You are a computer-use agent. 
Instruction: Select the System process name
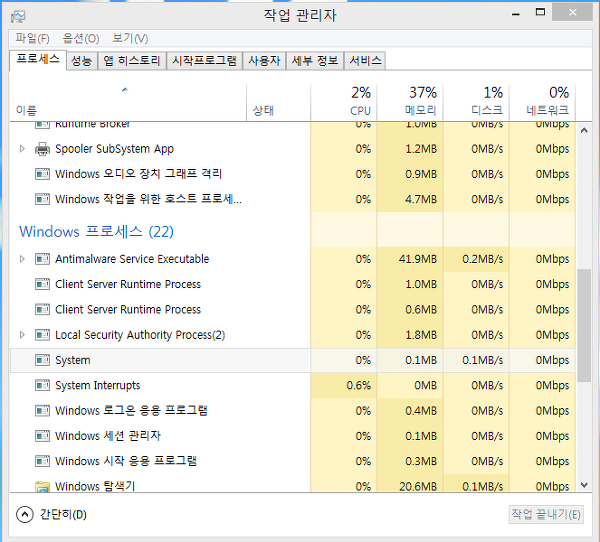click(x=73, y=360)
